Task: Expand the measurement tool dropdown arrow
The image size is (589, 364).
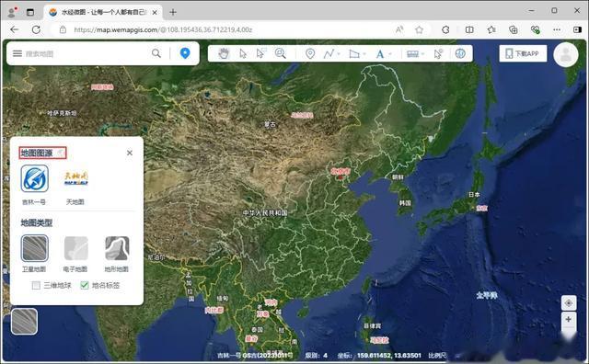Action: 422,54
